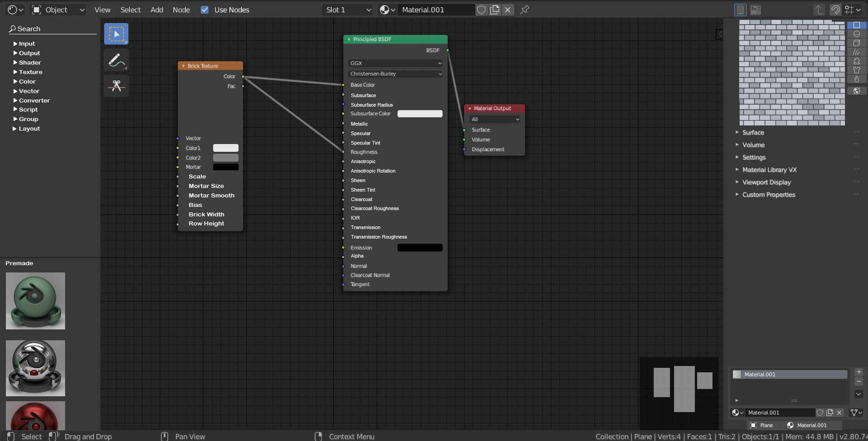Screen dimensions: 868x441
Task: Open the Add menu
Action: click(x=157, y=9)
